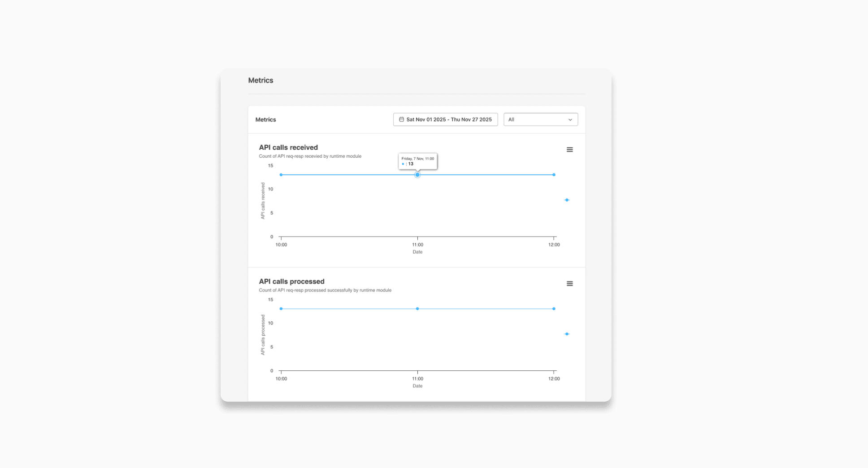Select the Metrics heading
The height and width of the screenshot is (468, 868).
260,80
